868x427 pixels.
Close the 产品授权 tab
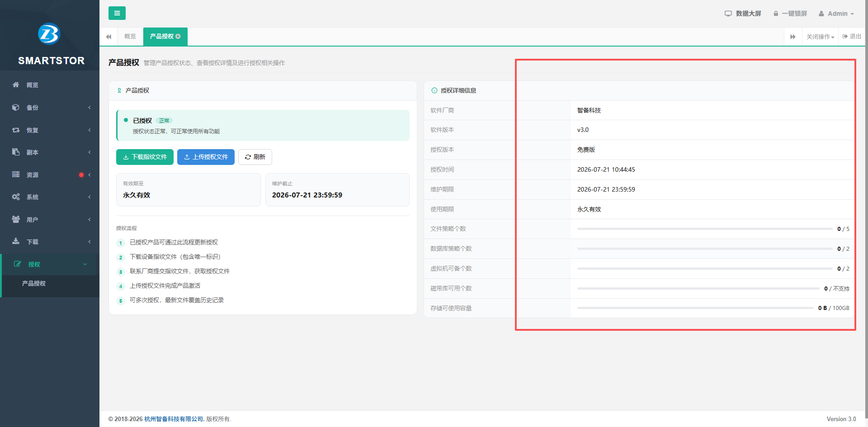[178, 36]
